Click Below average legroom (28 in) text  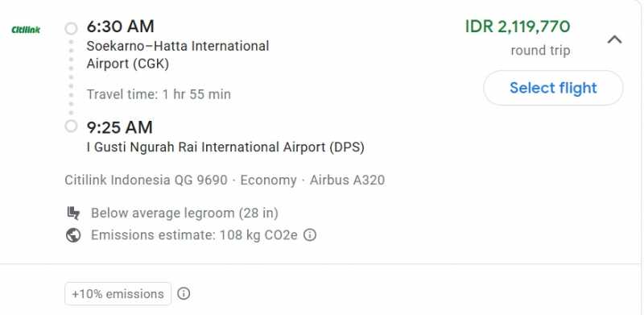(x=184, y=213)
